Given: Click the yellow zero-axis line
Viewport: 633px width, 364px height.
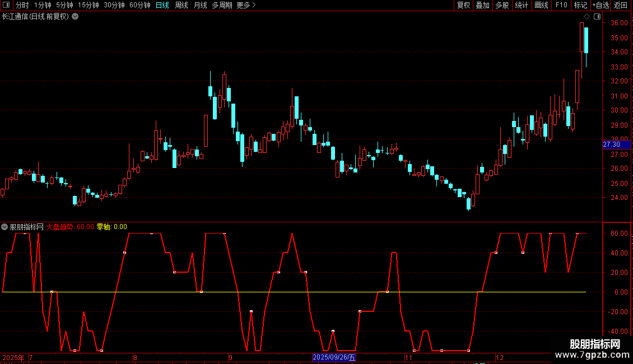Looking at the screenshot, I should click(294, 292).
